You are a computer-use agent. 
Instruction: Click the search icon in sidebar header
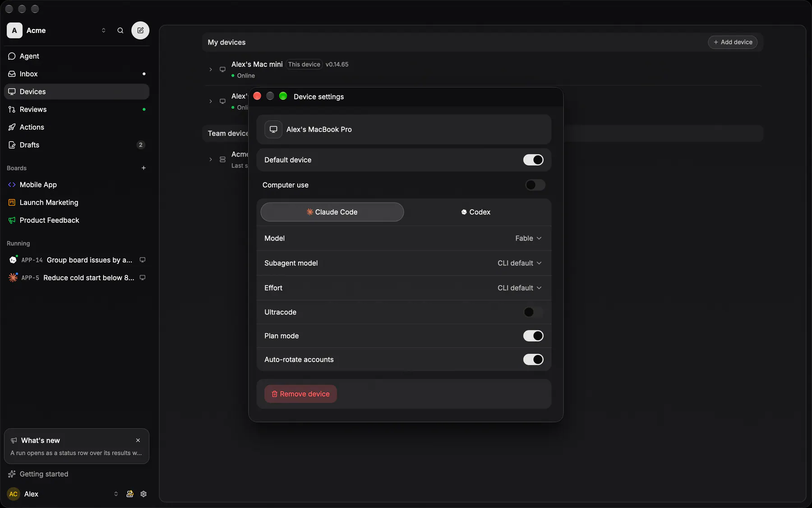pos(120,31)
